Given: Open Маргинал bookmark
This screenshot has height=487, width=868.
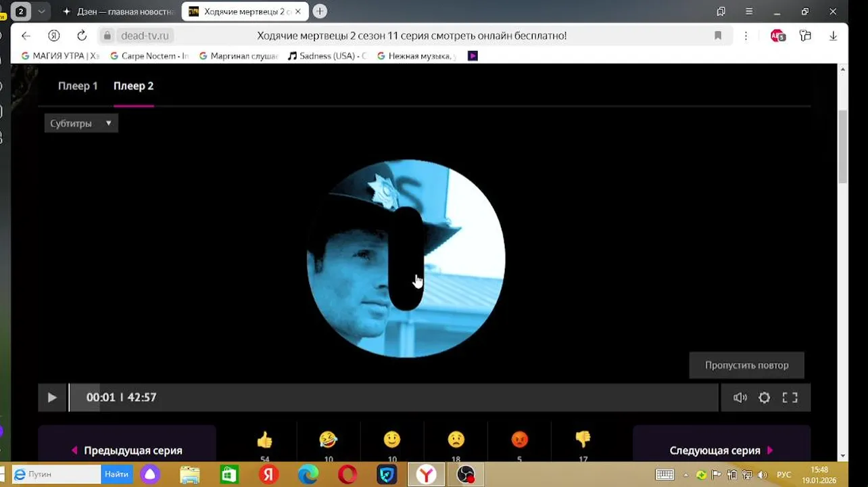Looking at the screenshot, I should (238, 56).
